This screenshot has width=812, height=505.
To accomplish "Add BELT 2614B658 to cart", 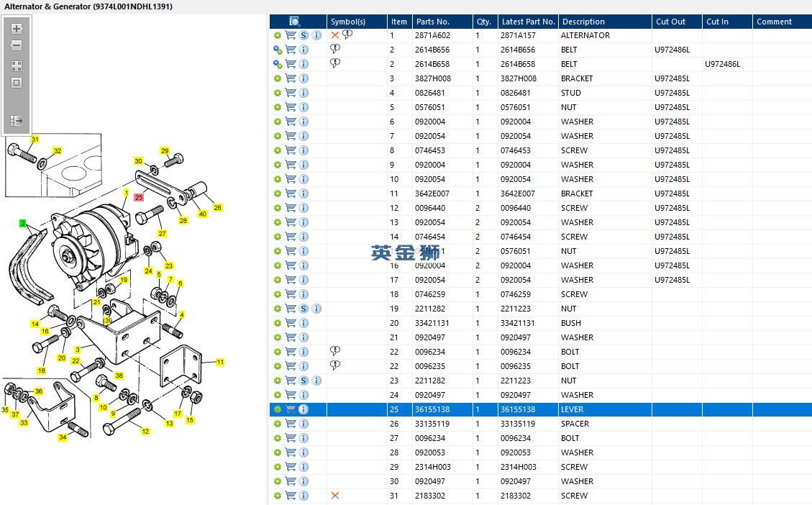I will [291, 64].
